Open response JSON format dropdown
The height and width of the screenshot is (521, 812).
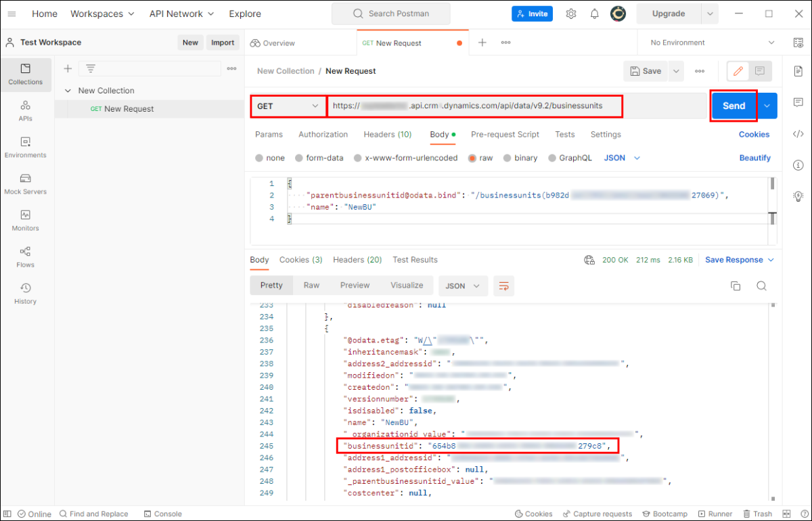(x=464, y=286)
